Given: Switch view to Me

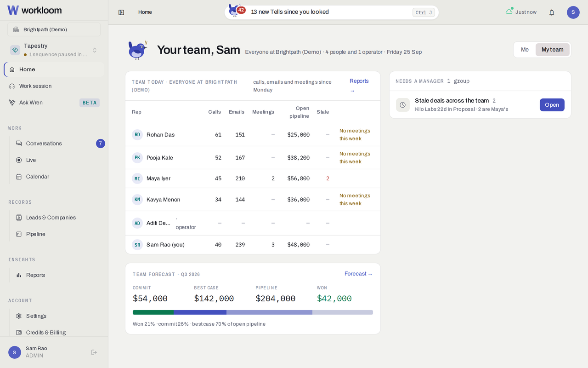Looking at the screenshot, I should [525, 50].
